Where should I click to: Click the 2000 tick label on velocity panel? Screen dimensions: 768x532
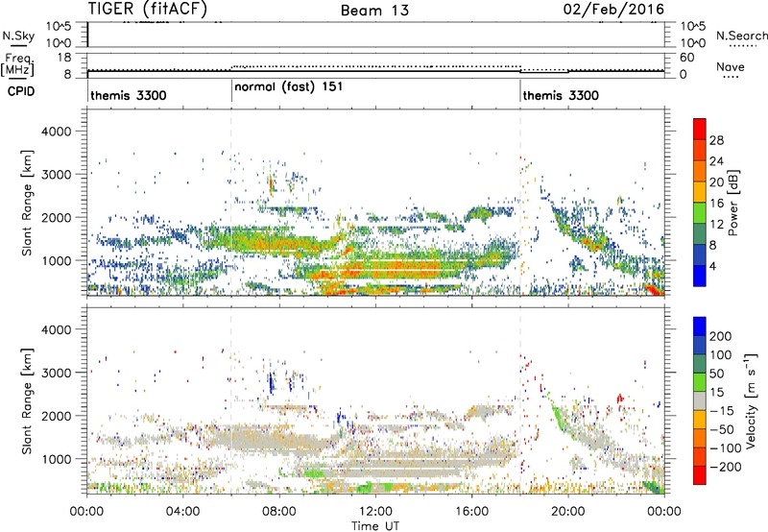[56, 416]
